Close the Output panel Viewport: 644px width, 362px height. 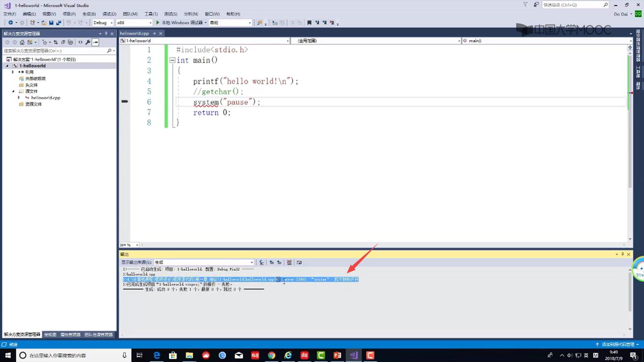pos(628,254)
